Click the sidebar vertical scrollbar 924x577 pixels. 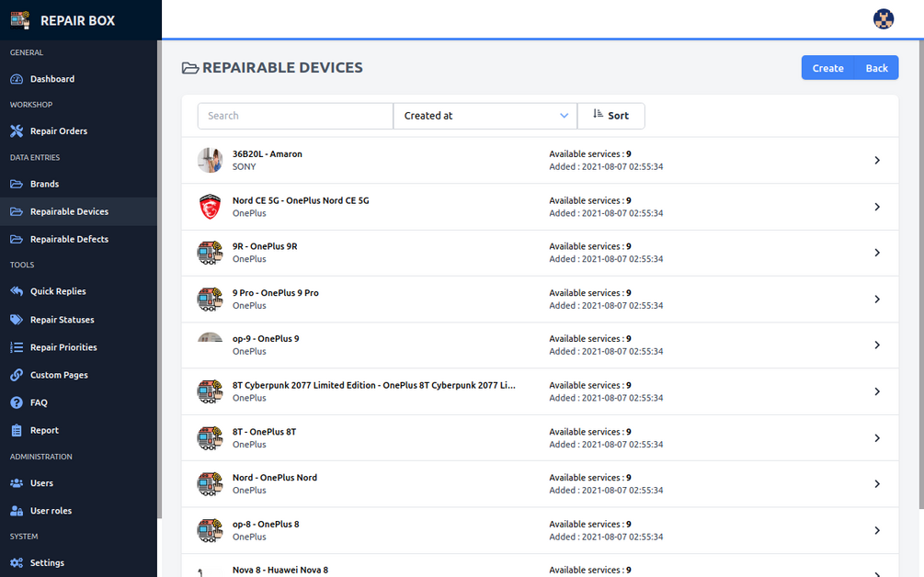point(159,279)
